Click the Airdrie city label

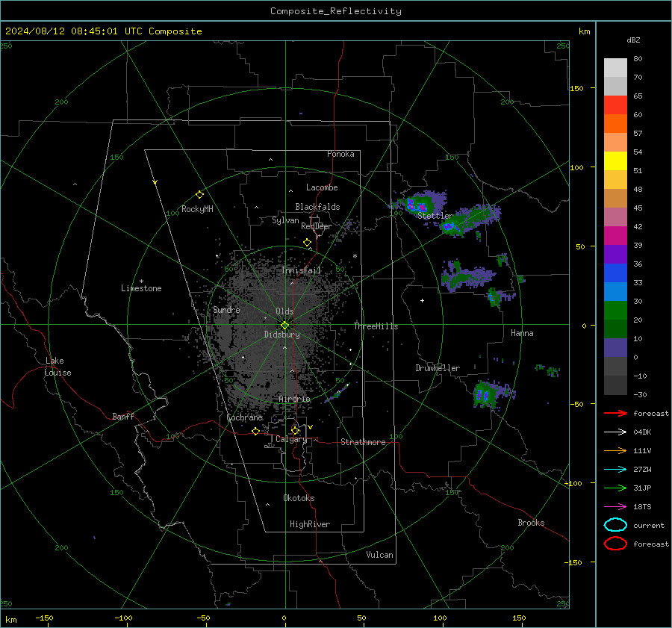point(294,399)
